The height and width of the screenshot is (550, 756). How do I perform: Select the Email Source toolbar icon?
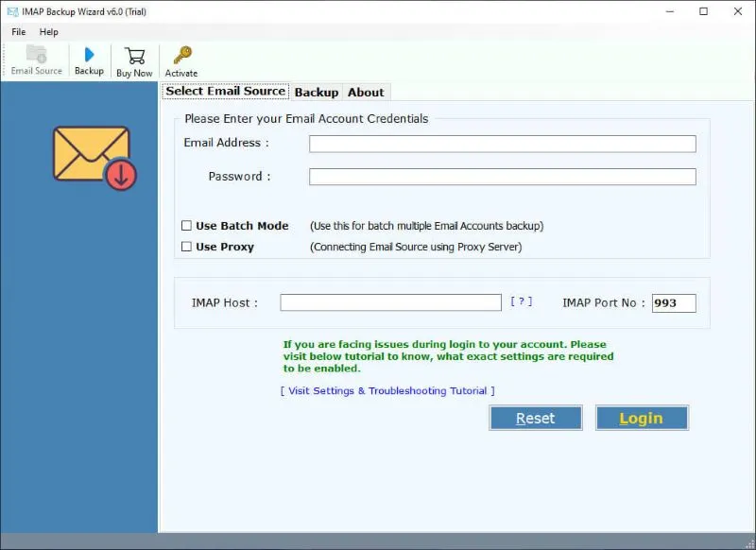35,59
